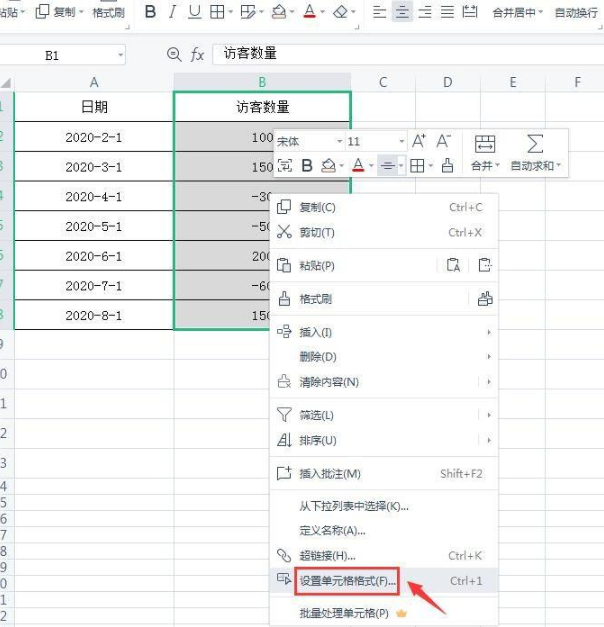Click the fill color bucket in ribbon
The image size is (604, 627).
pos(279,12)
